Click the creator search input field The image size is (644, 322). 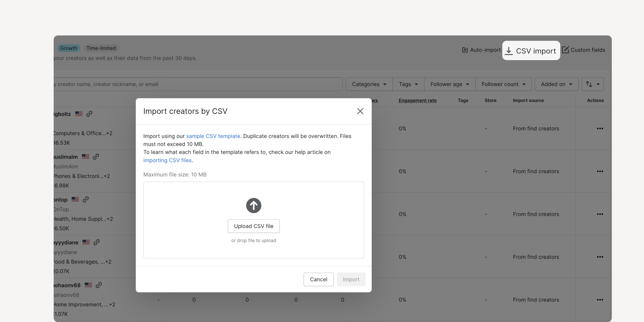(198, 84)
